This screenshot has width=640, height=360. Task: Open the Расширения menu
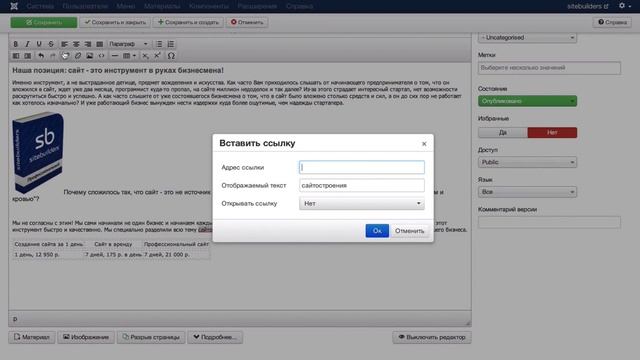point(257,6)
